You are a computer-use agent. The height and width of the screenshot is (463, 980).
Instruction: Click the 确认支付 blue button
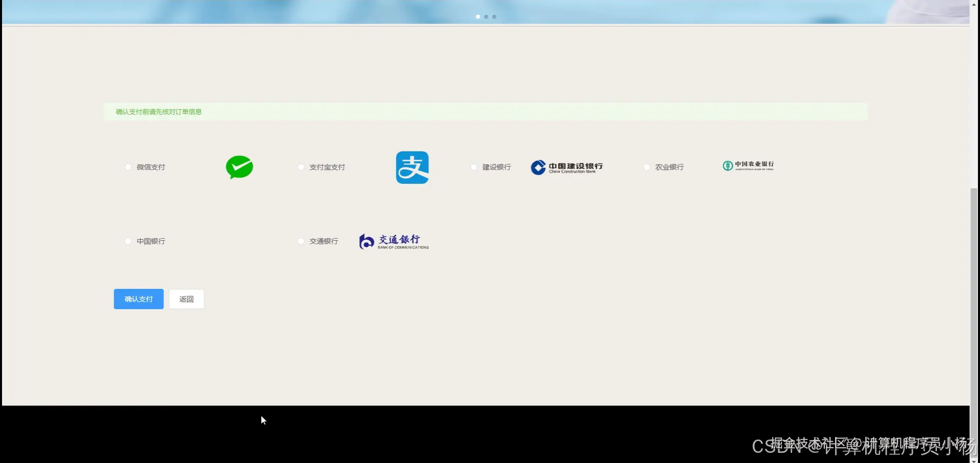tap(138, 299)
